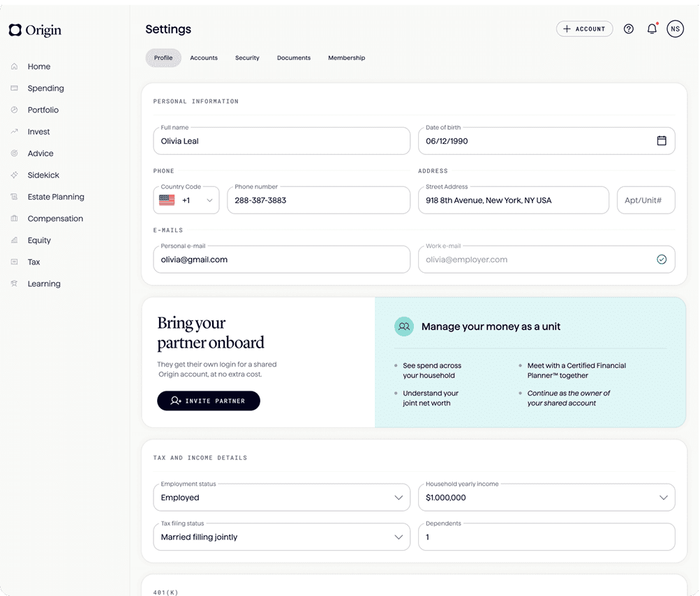Open the Tax filing status dropdown

[x=282, y=537]
